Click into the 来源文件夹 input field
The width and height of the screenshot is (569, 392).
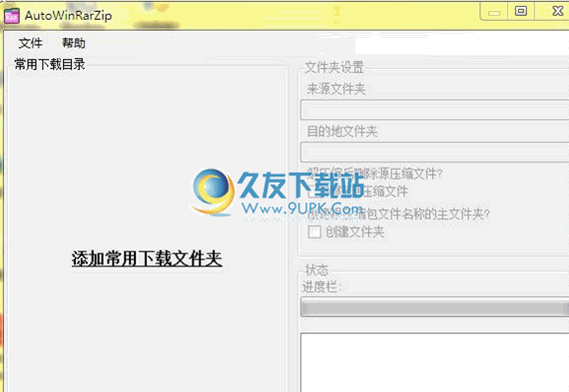click(x=434, y=110)
